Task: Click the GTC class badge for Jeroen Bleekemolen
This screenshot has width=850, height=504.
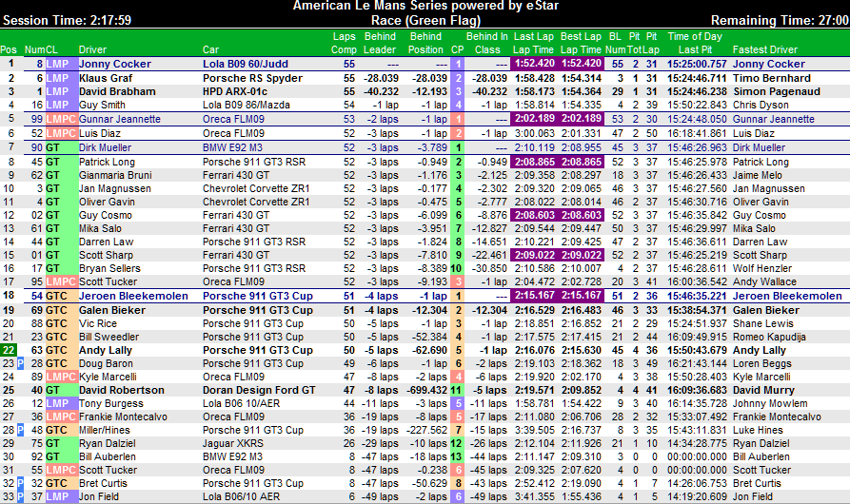Action: 59,297
